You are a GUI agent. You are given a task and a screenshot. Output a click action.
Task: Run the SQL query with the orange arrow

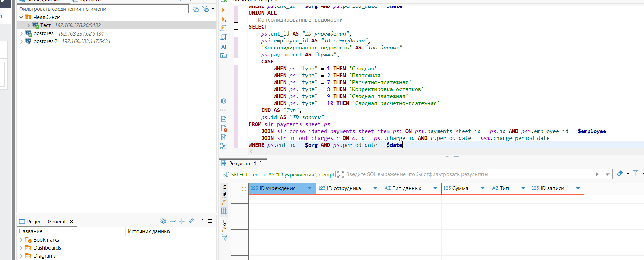(x=224, y=10)
